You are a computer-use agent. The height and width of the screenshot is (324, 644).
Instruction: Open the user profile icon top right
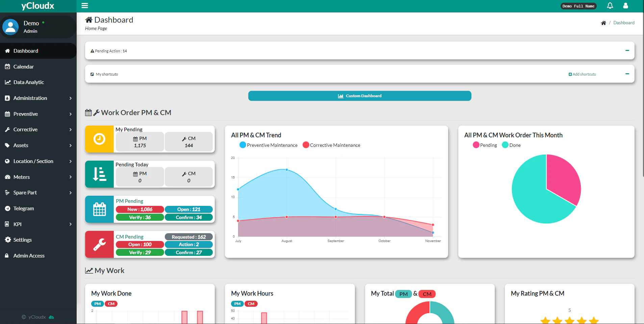coord(626,6)
